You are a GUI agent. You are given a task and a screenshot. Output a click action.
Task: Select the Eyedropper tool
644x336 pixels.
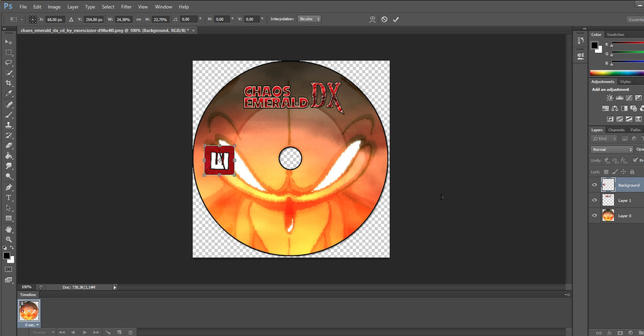(x=9, y=93)
